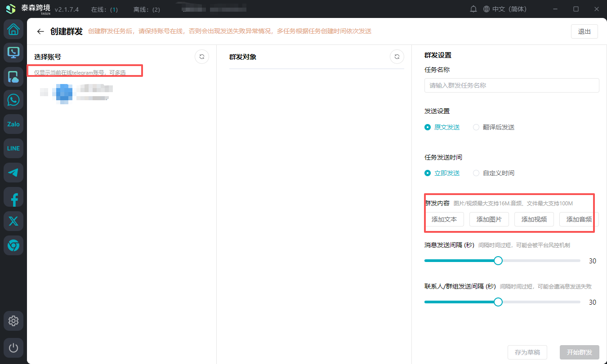The height and width of the screenshot is (364, 607).
Task: Select the Facebook sidebar icon
Action: point(13,197)
